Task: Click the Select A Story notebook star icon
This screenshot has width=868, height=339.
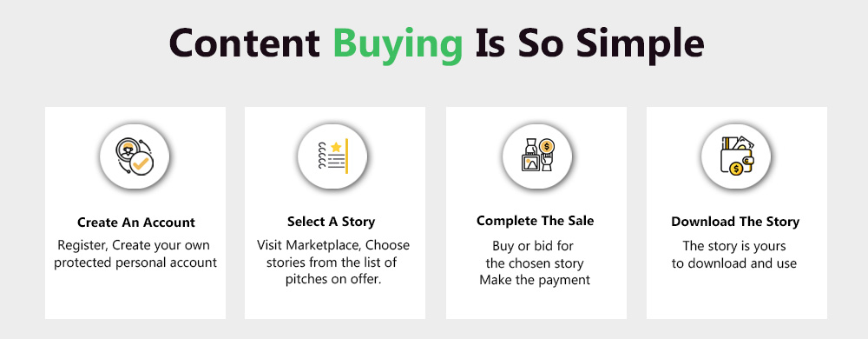Action: point(332,156)
